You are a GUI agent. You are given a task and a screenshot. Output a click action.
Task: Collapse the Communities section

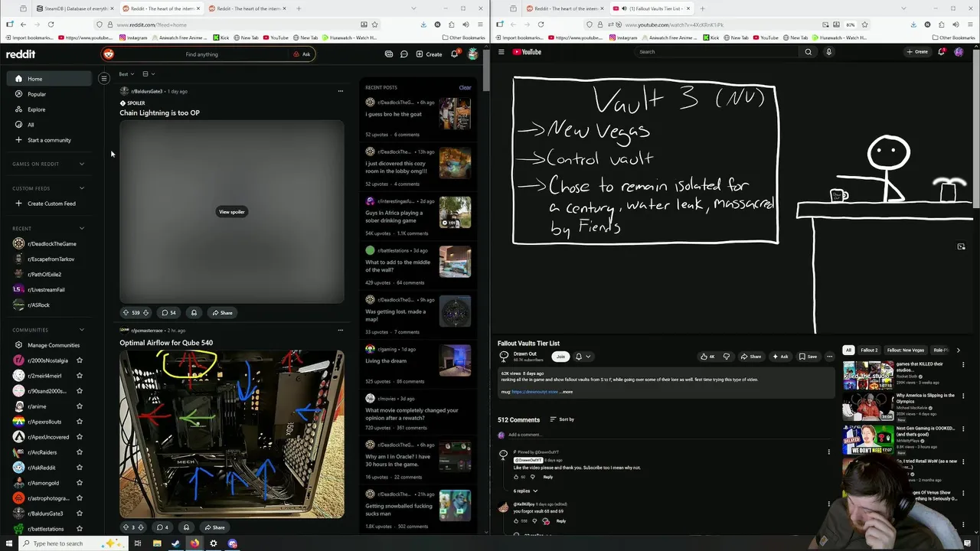pos(82,330)
